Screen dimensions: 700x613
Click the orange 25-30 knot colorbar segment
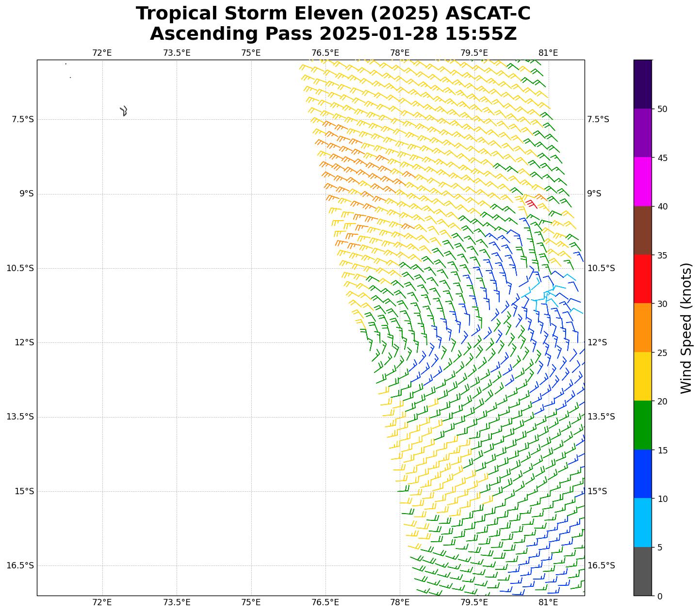click(x=643, y=328)
